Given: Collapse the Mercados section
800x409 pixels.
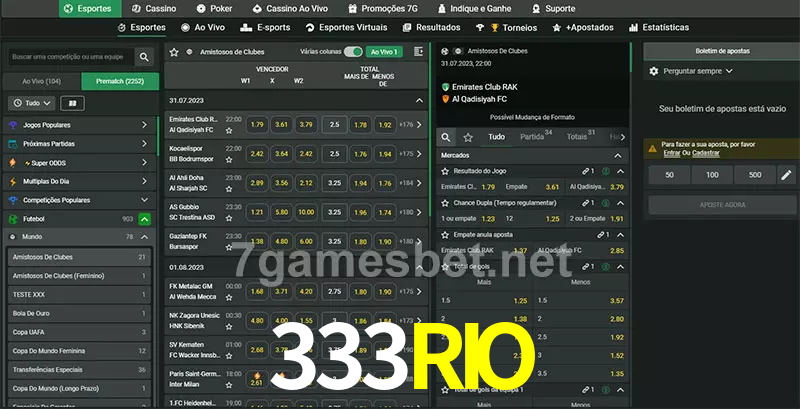Looking at the screenshot, I should click(x=618, y=156).
